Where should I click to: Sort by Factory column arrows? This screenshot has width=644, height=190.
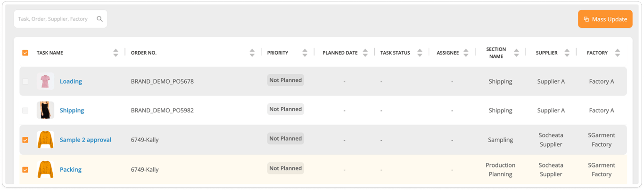click(617, 53)
